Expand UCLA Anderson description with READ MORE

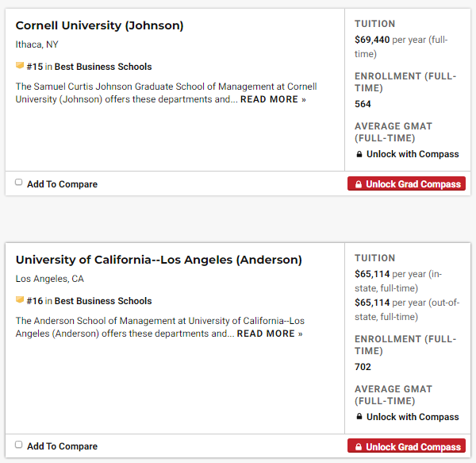(270, 334)
